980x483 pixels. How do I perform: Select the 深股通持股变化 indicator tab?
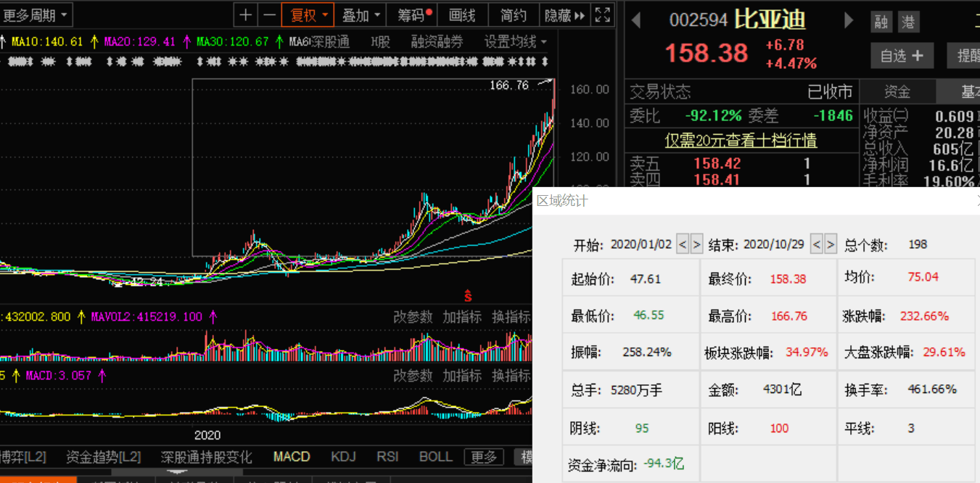pos(207,457)
